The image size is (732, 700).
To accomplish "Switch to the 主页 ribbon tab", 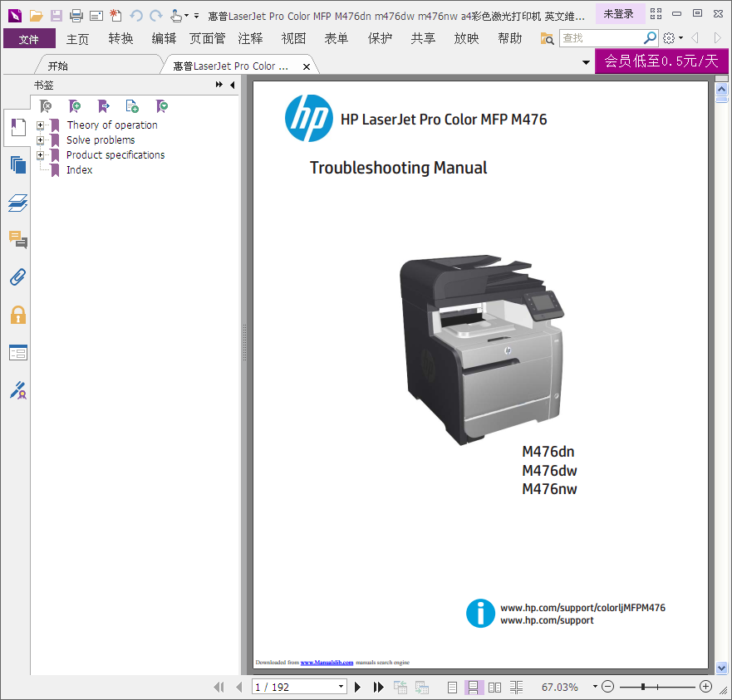I will point(77,38).
